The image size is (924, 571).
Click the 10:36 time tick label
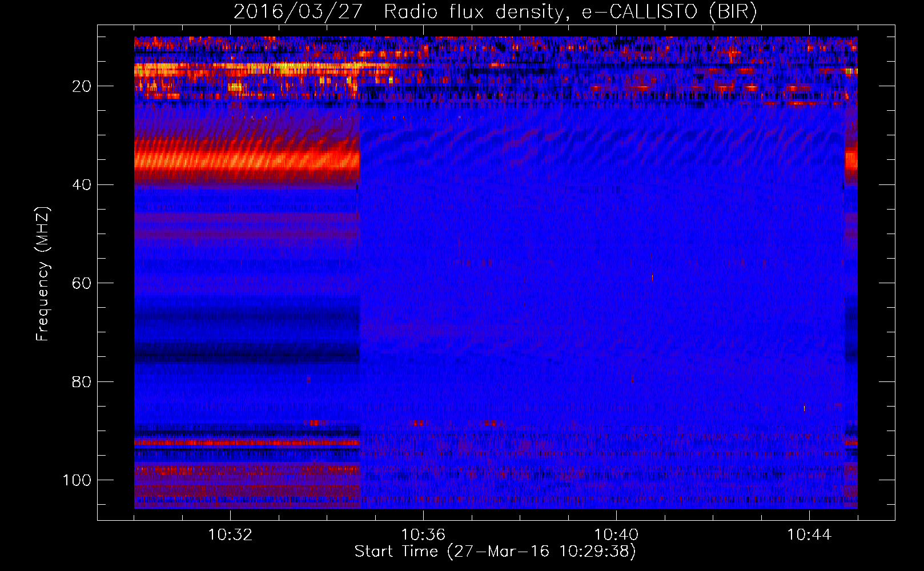(x=423, y=535)
